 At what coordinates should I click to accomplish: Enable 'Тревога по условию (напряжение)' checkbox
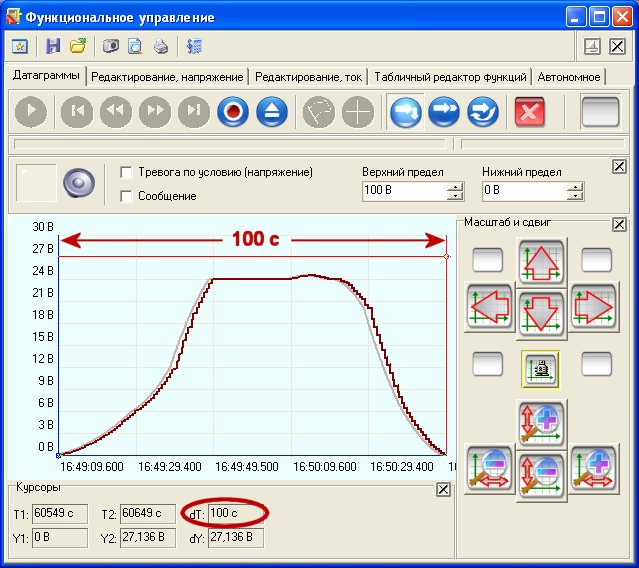(x=127, y=172)
